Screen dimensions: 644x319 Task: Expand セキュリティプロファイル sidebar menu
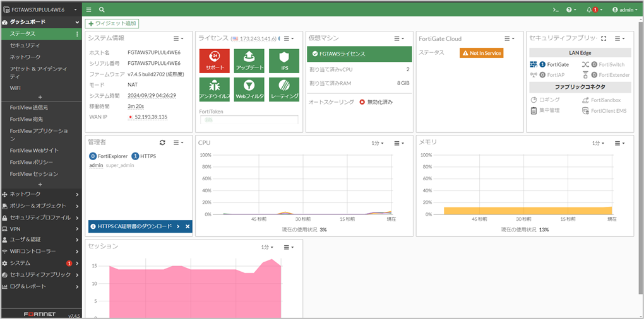click(41, 217)
